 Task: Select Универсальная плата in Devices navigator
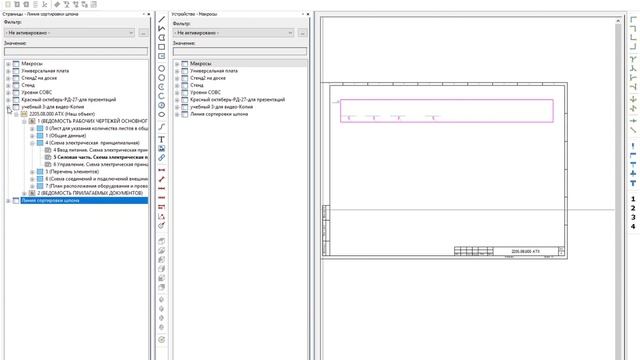(x=214, y=71)
